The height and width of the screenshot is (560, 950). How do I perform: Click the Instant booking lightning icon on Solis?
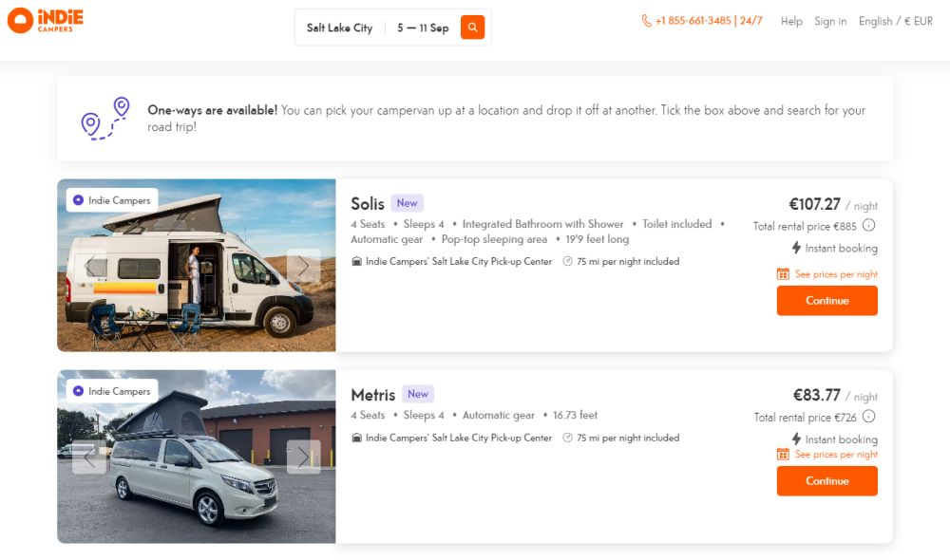[795, 248]
